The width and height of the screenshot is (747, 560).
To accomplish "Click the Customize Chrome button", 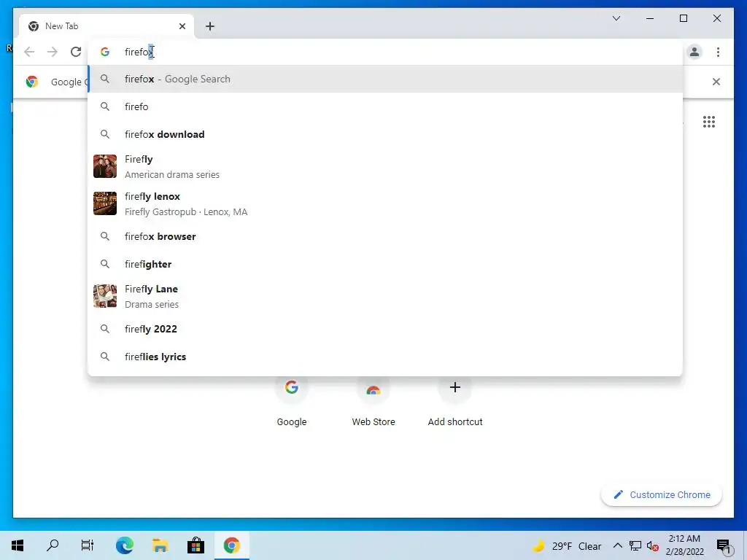I will coord(661,495).
